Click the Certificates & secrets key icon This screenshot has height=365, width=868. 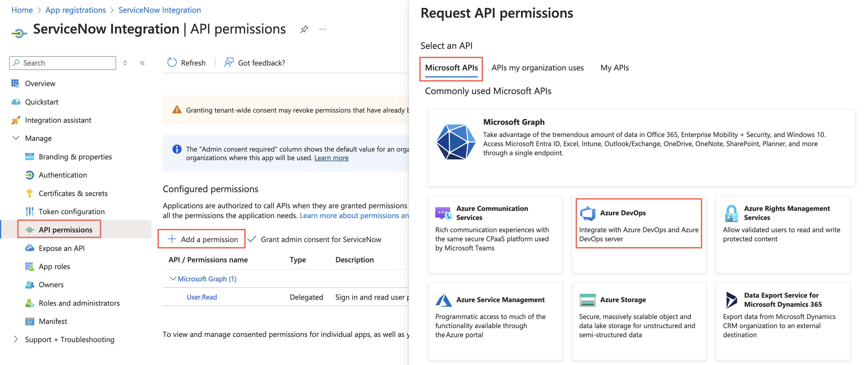[30, 193]
